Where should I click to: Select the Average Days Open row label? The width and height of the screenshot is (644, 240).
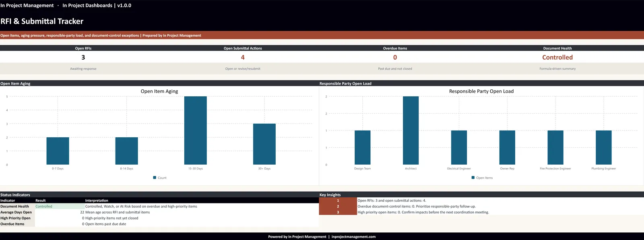pyautogui.click(x=16, y=212)
